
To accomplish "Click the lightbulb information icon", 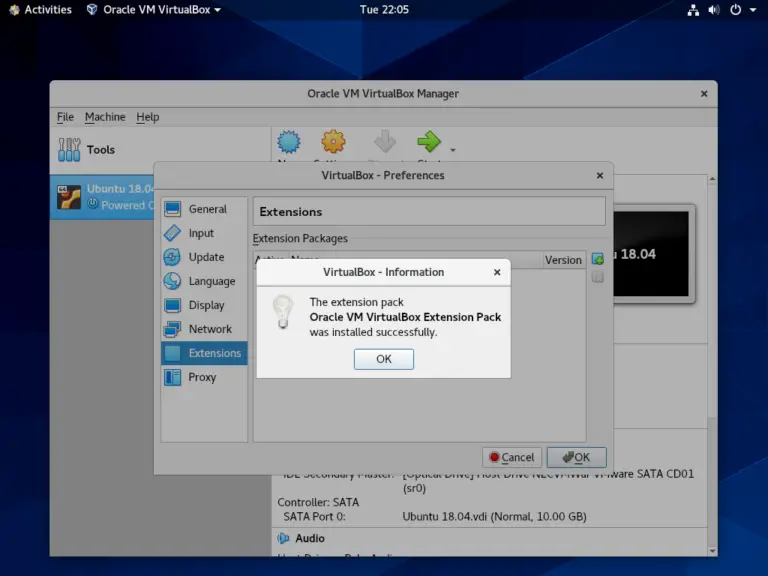I will (283, 312).
